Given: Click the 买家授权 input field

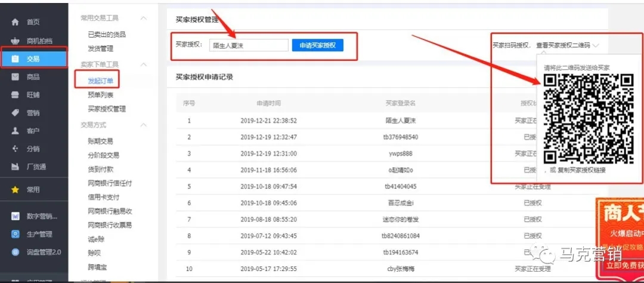Looking at the screenshot, I should pyautogui.click(x=249, y=45).
